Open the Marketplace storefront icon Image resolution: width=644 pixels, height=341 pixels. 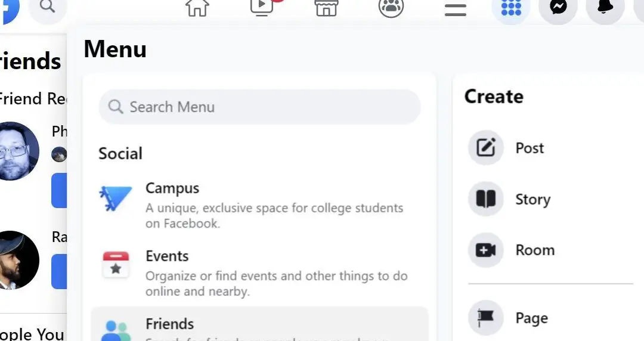click(x=326, y=7)
